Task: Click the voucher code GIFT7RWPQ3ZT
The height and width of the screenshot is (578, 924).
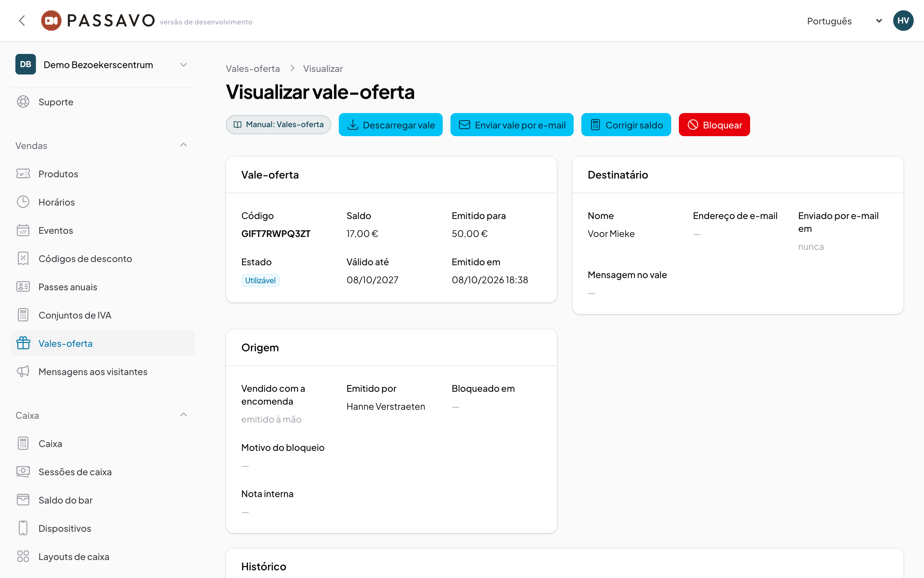Action: tap(276, 233)
